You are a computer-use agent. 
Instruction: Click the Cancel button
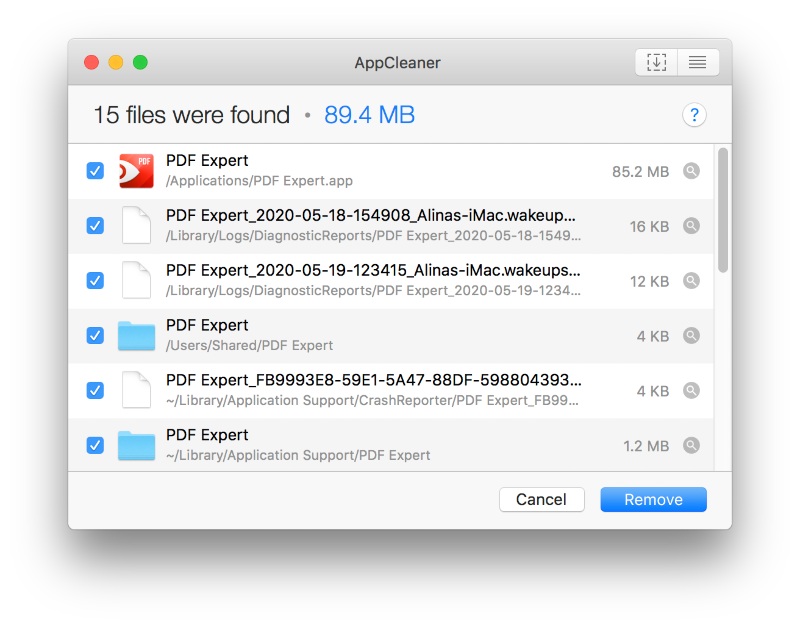(541, 499)
